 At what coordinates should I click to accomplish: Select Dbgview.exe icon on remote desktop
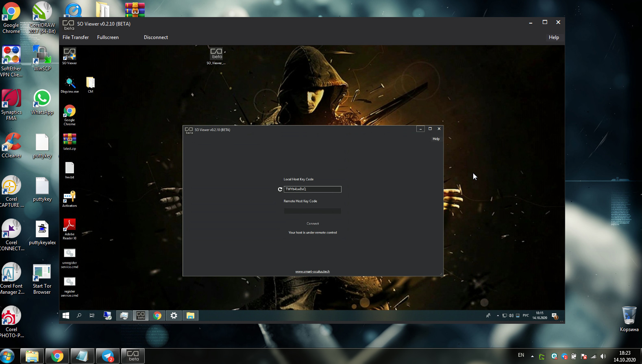[70, 85]
